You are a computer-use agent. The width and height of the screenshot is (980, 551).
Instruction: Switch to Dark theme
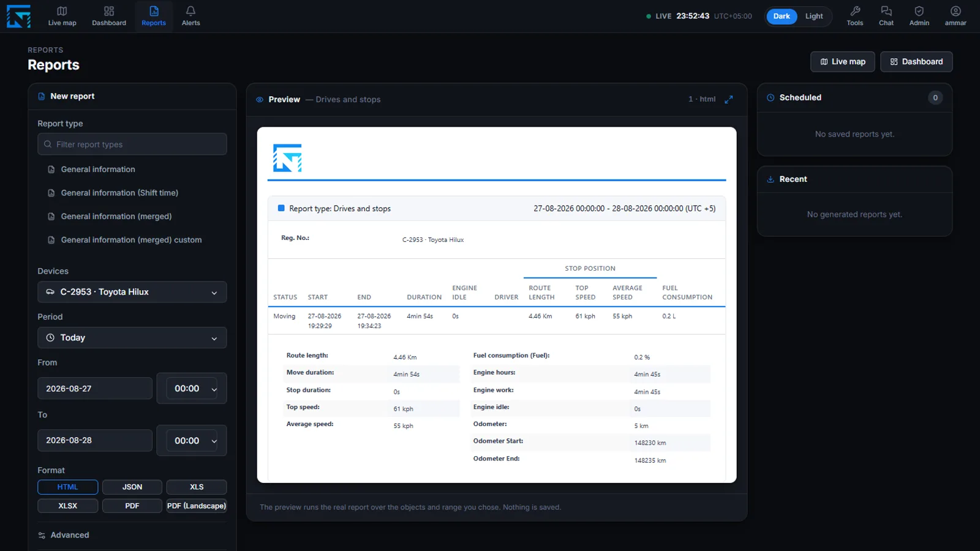[x=782, y=17]
